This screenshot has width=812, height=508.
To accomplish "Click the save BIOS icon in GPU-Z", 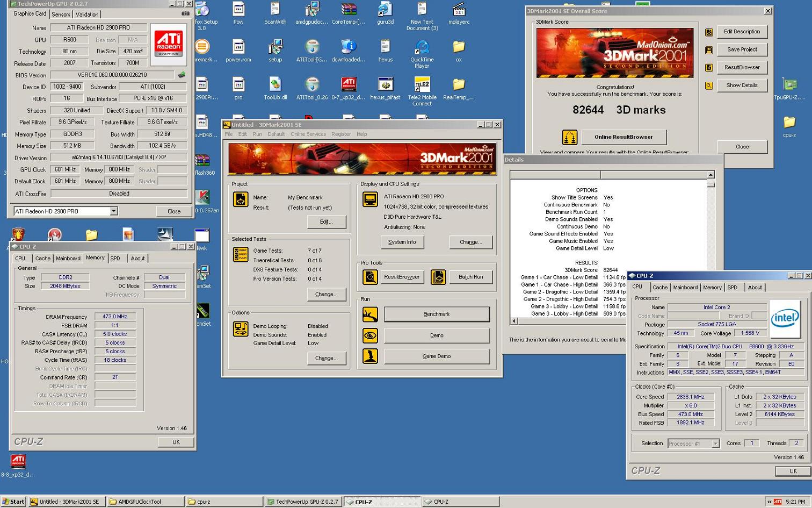I will point(182,75).
